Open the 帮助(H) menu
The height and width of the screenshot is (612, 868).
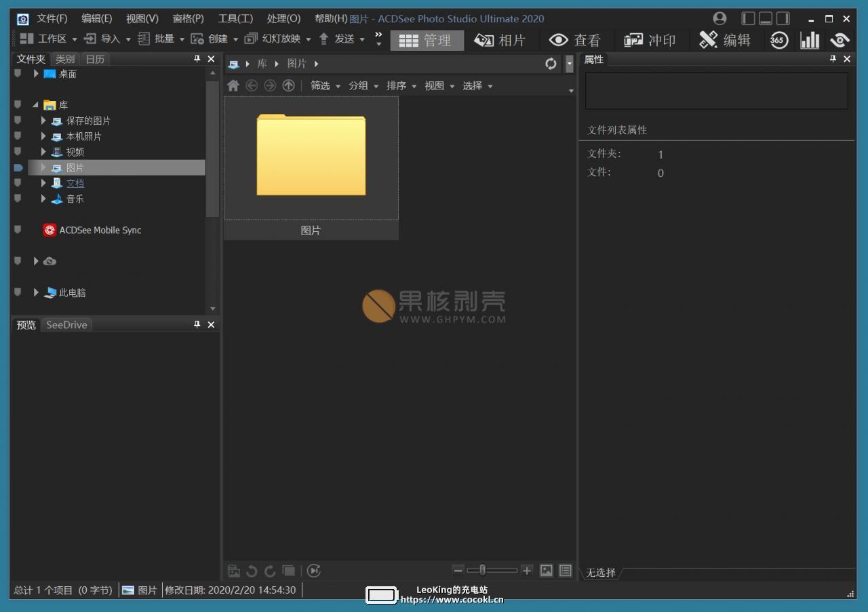click(x=331, y=18)
